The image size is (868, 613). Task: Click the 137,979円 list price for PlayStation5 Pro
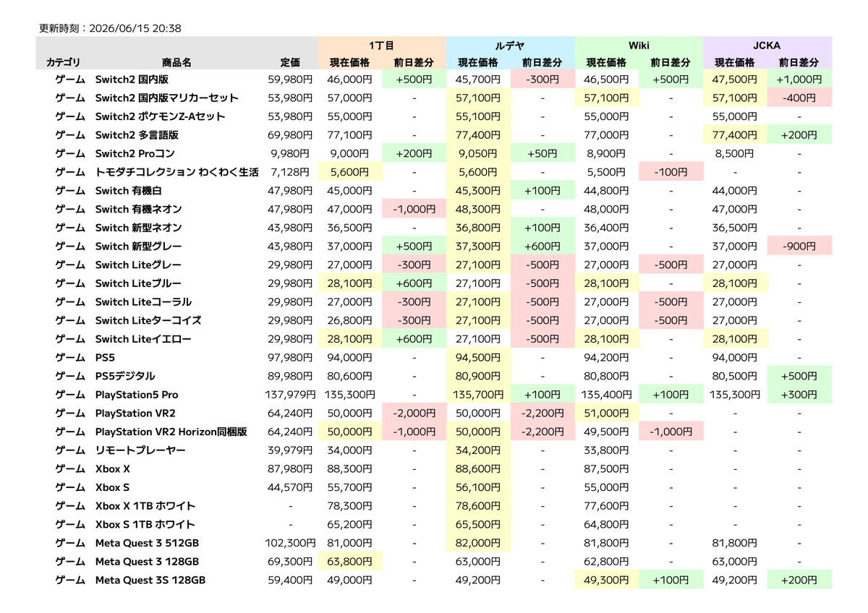290,395
